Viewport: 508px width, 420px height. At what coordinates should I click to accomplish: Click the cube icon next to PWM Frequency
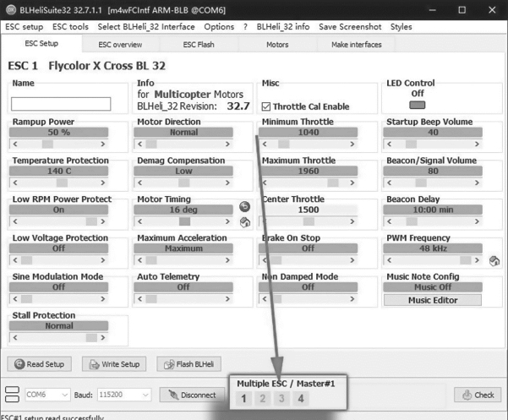point(494,261)
